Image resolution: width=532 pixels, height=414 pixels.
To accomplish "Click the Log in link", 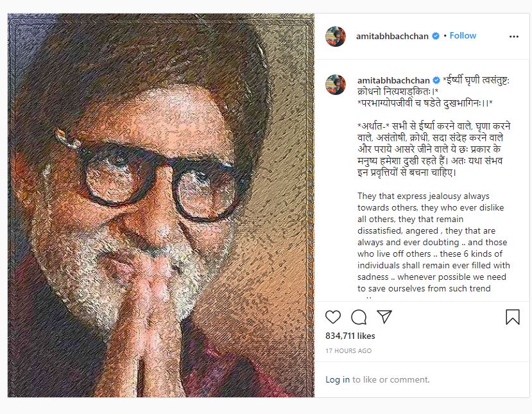I will pos(338,379).
